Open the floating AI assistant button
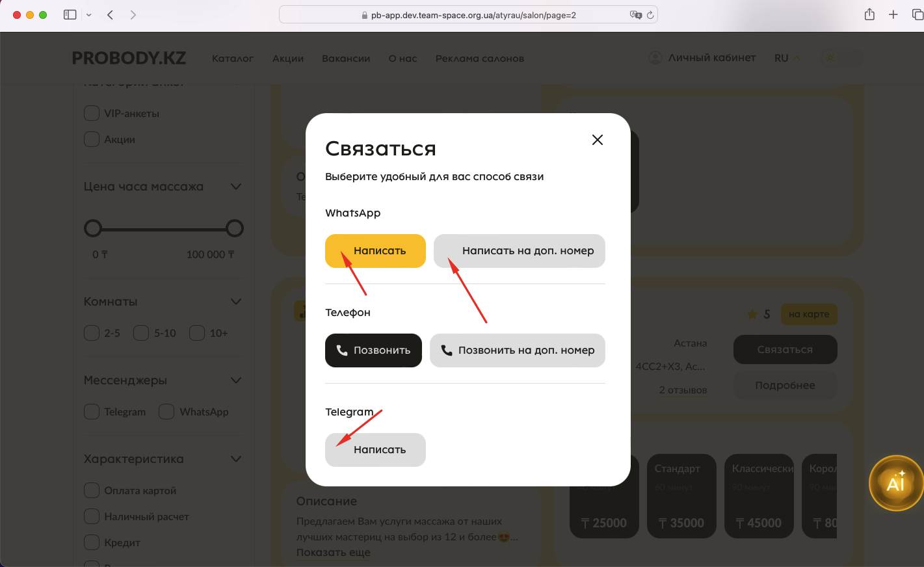The height and width of the screenshot is (567, 924). 897,482
